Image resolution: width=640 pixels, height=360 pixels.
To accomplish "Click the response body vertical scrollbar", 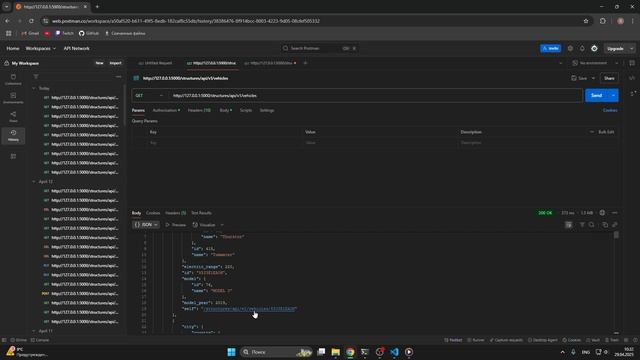I will (616, 235).
